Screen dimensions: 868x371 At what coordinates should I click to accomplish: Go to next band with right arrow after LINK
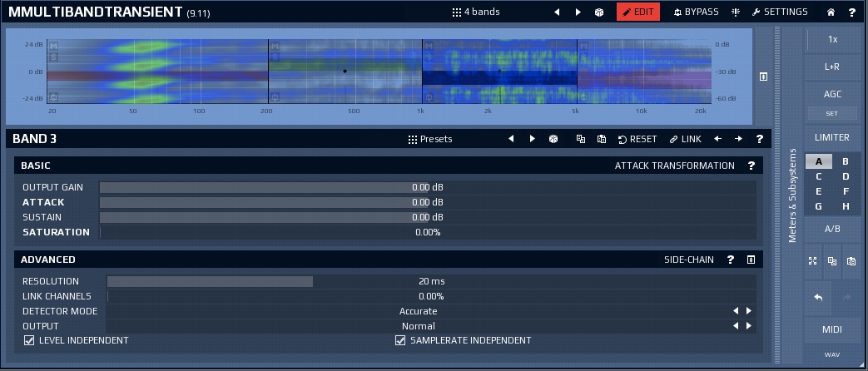(738, 139)
